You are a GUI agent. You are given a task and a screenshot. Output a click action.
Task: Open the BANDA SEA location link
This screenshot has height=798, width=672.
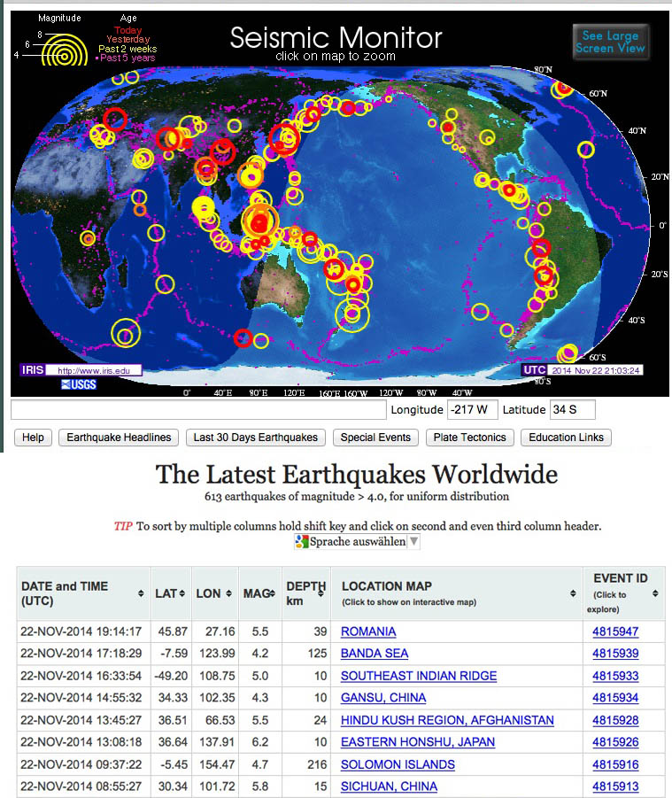pos(375,654)
